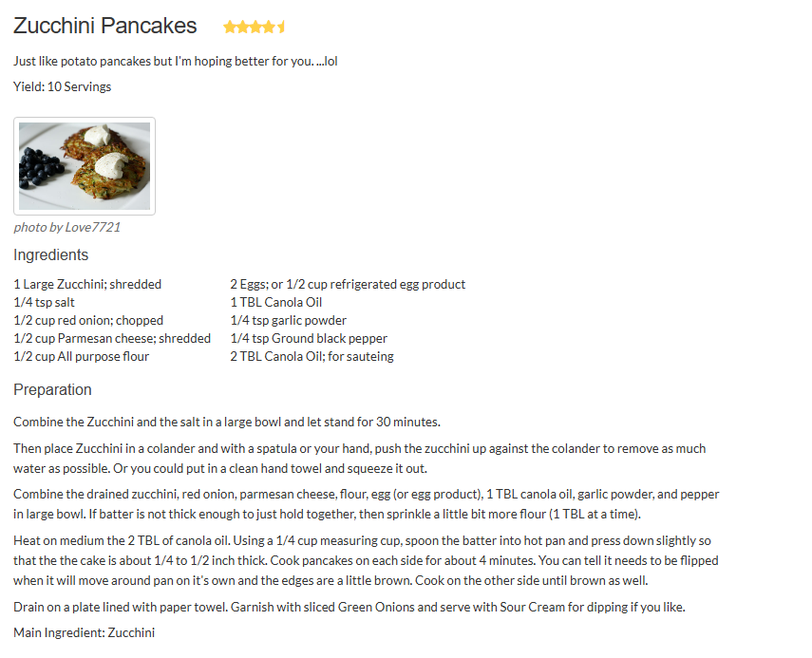Click the 'Preparation' heading

click(53, 390)
